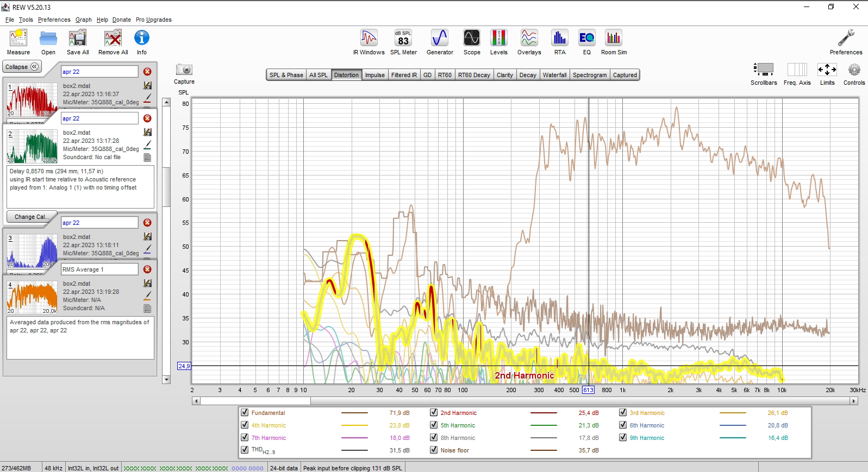Image resolution: width=868 pixels, height=472 pixels.
Task: Toggle the THD trace checkbox
Action: click(x=245, y=450)
